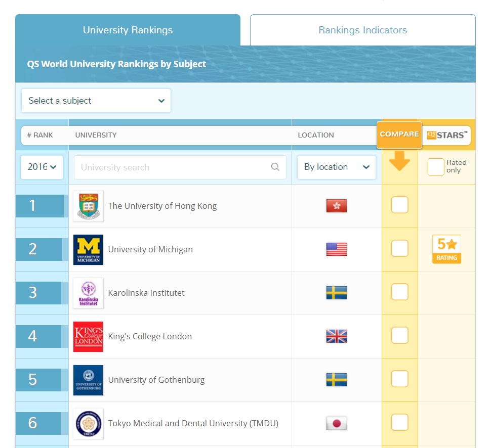Click the rank 5 number box
The width and height of the screenshot is (491, 448).
[x=38, y=380]
